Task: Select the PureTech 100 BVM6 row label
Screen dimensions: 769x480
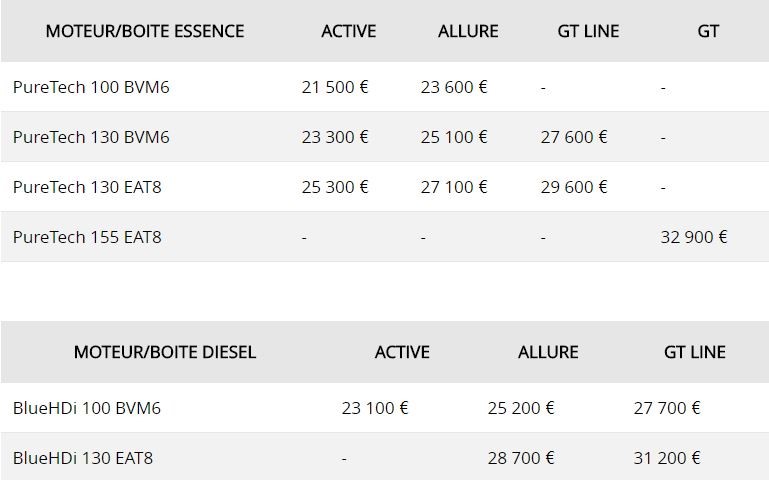Action: (x=91, y=87)
